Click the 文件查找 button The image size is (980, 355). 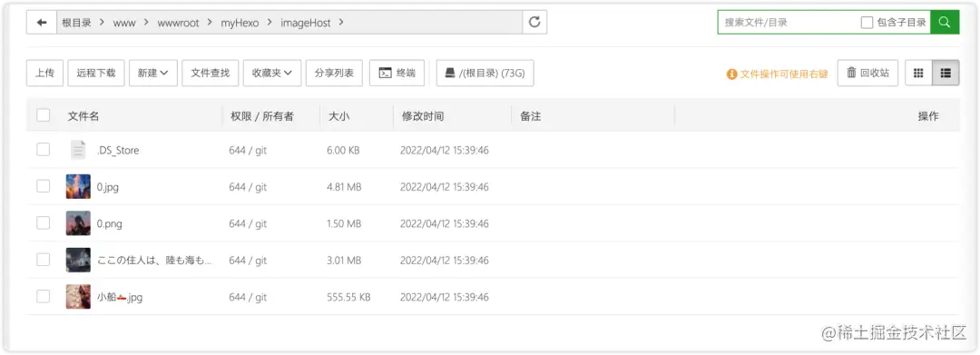click(x=210, y=74)
